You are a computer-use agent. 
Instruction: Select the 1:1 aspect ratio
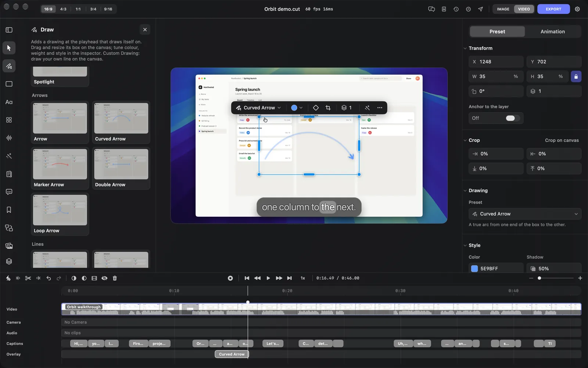pyautogui.click(x=78, y=9)
